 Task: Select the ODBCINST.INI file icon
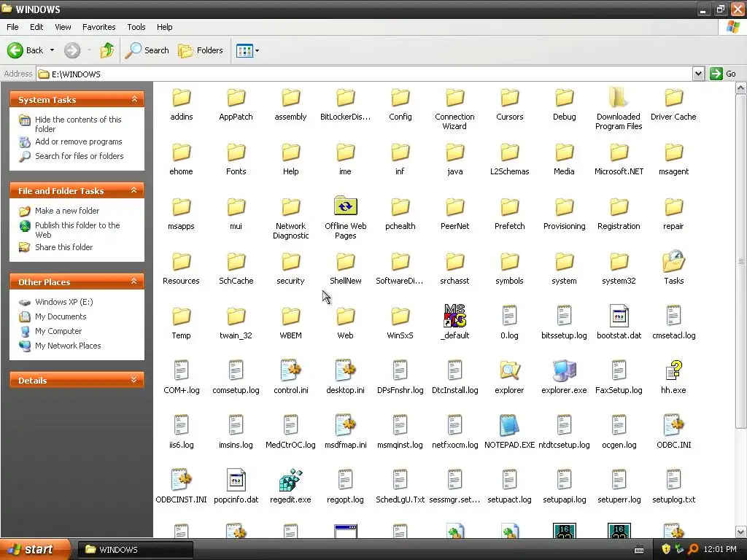181,480
